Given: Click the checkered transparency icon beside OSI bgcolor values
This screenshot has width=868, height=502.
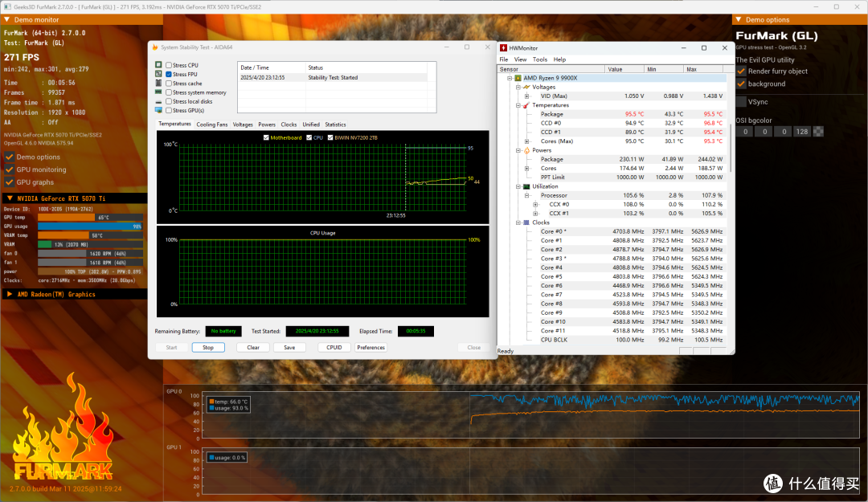Looking at the screenshot, I should click(818, 132).
